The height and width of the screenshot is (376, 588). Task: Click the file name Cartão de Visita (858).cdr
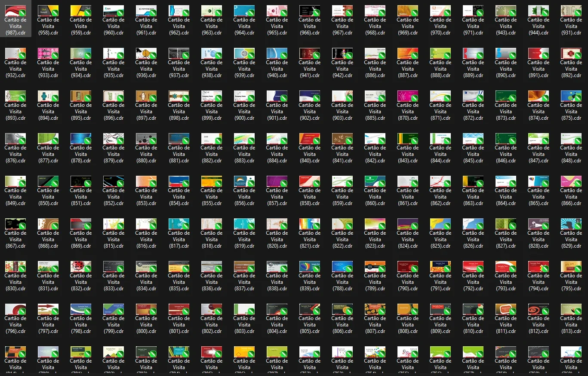point(310,197)
